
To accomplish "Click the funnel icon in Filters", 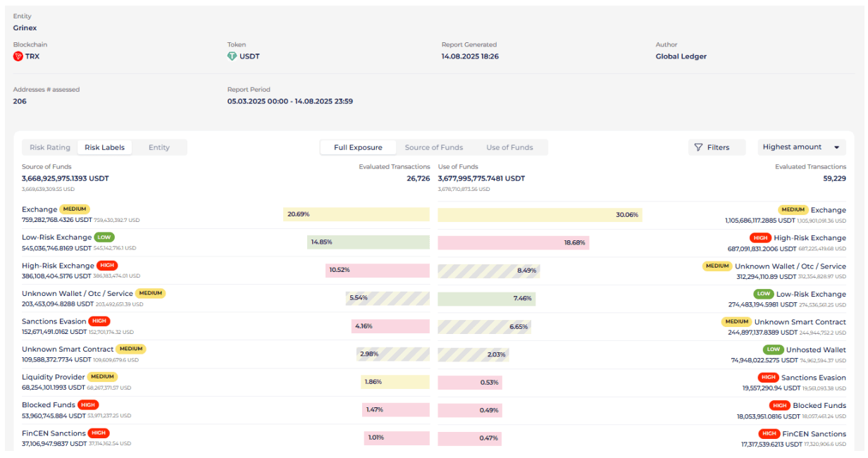I will (698, 147).
